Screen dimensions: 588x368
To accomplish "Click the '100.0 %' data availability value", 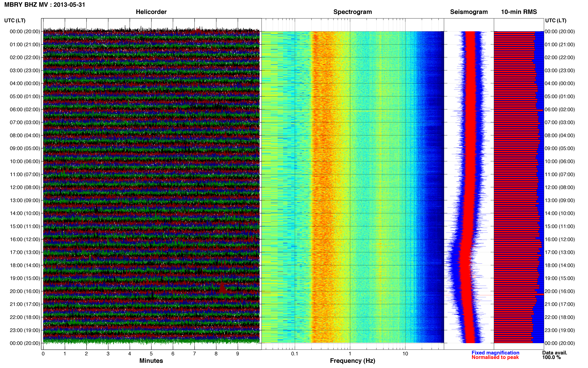I will tap(551, 357).
